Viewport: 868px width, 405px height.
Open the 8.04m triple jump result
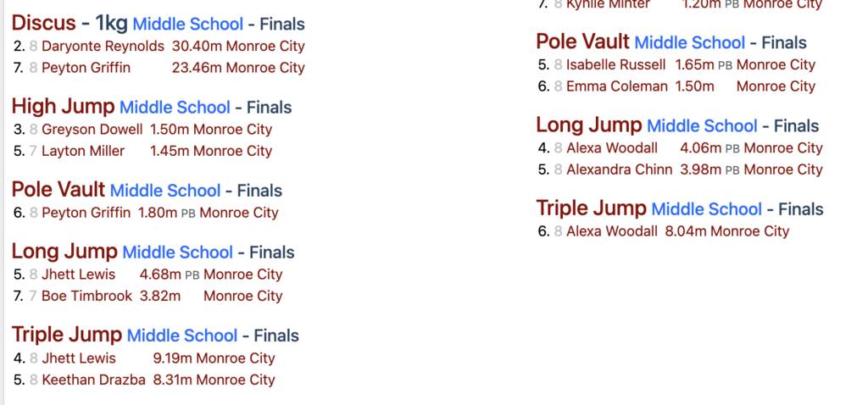click(684, 231)
